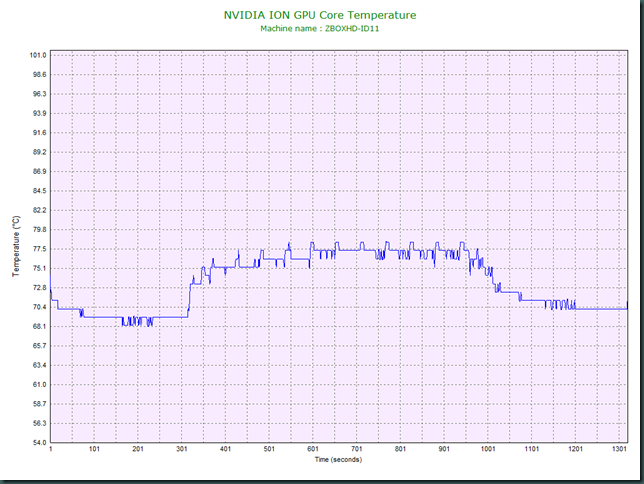Click the 1001 tick label on time axis
The height and width of the screenshot is (484, 644).
coord(488,449)
